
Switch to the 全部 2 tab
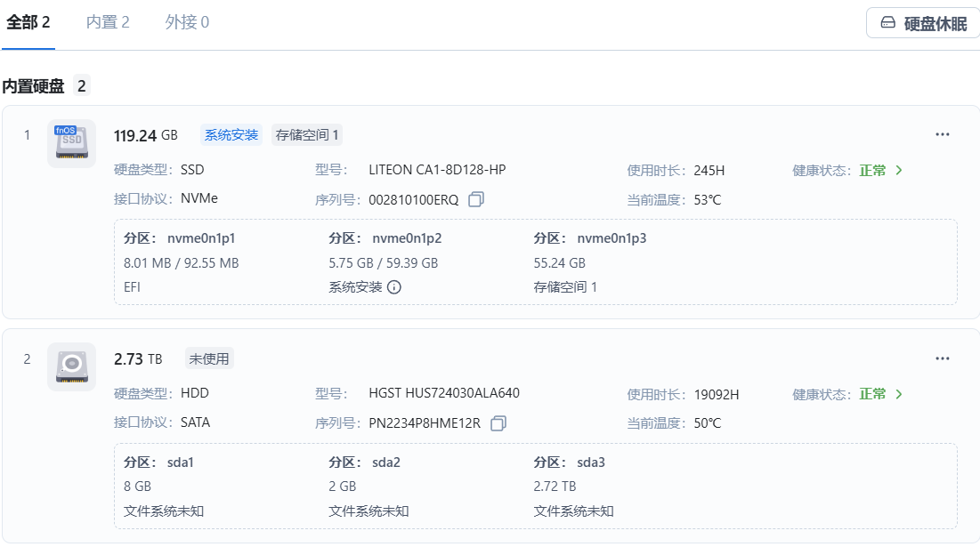point(28,22)
